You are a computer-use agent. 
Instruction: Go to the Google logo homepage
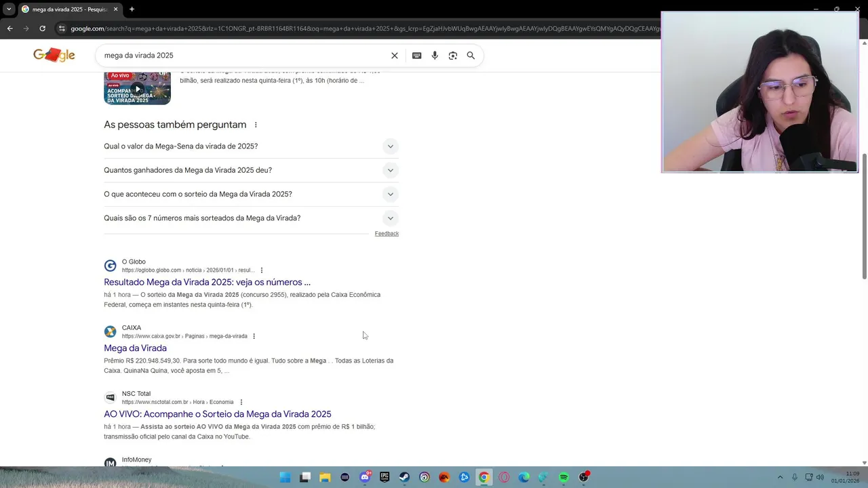click(x=54, y=55)
